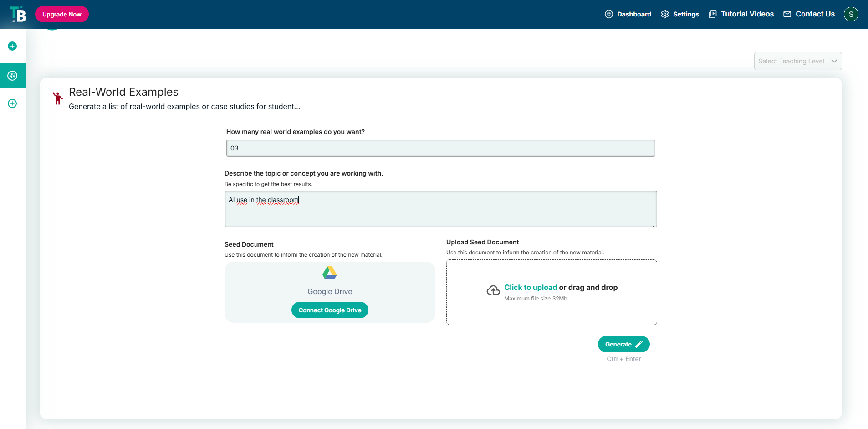Click the Contact Us envelope icon

[787, 14]
